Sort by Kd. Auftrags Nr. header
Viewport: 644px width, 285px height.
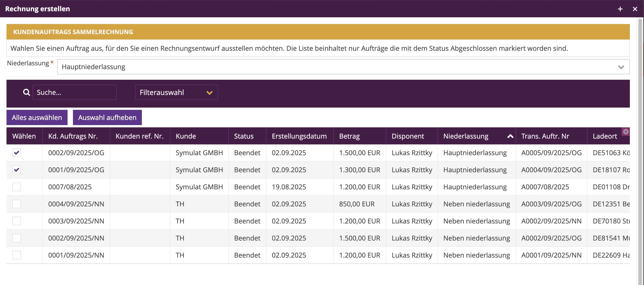73,136
